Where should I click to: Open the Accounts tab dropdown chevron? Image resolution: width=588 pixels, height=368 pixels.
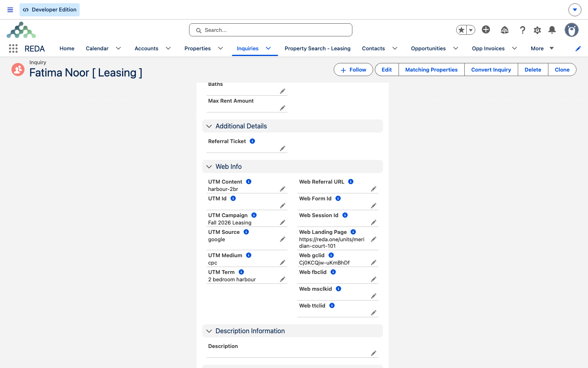point(168,48)
